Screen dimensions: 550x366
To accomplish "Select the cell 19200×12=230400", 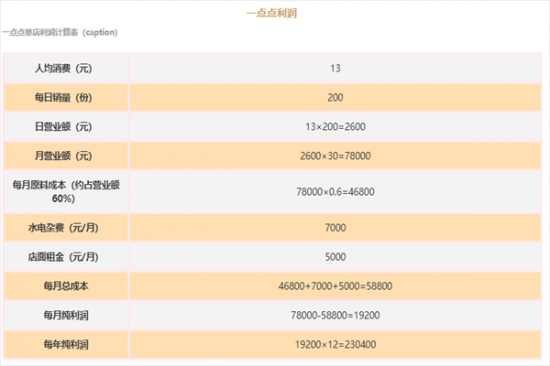I will click(335, 344).
